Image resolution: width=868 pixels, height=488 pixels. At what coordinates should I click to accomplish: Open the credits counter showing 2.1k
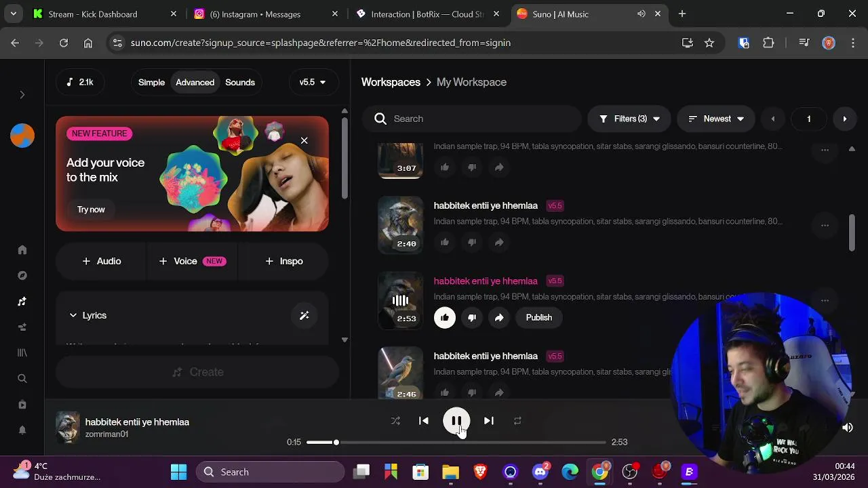(x=79, y=82)
